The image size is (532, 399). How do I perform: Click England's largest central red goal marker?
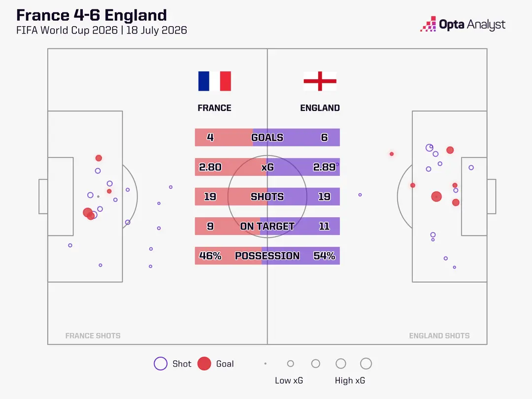coord(436,197)
